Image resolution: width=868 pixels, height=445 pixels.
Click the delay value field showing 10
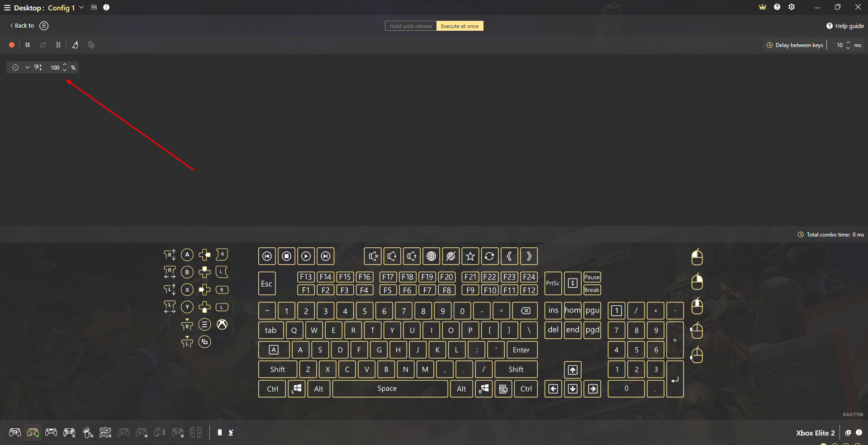click(839, 45)
